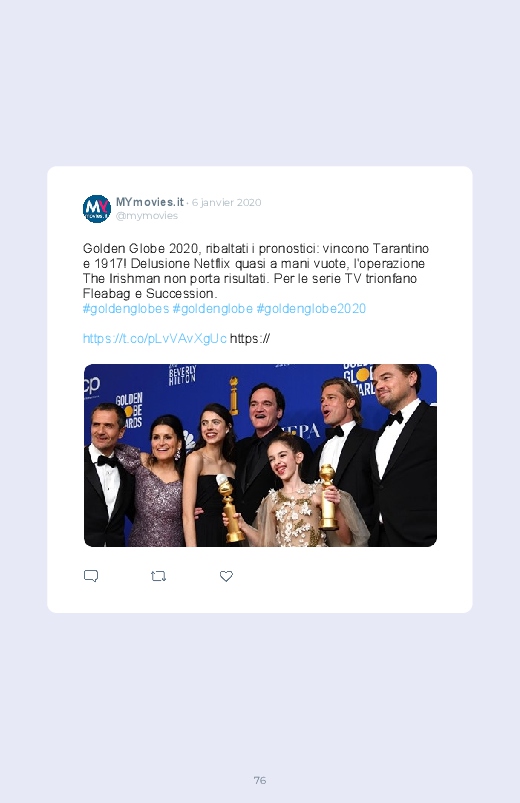Click the reply speech bubble icon
Image resolution: width=520 pixels, height=803 pixels.
point(91,576)
